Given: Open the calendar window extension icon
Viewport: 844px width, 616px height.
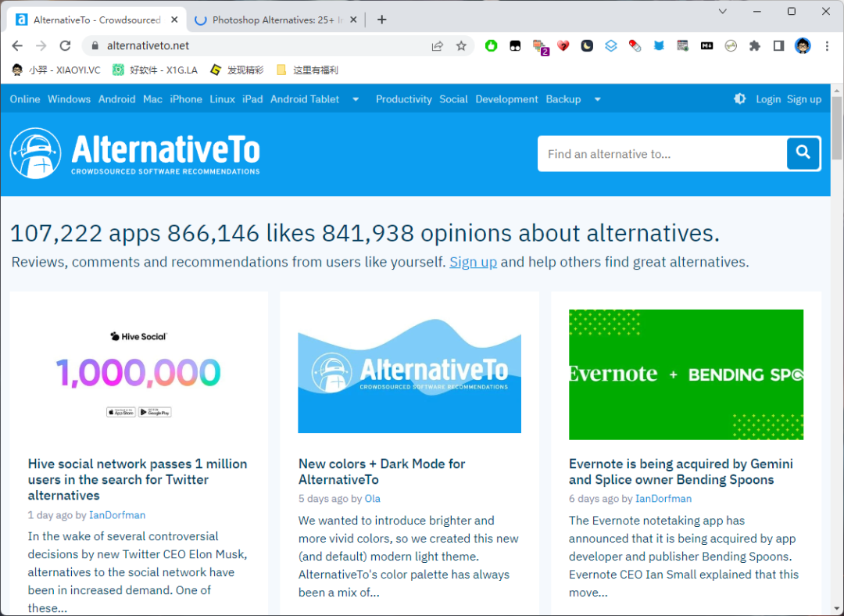Looking at the screenshot, I should pos(683,46).
